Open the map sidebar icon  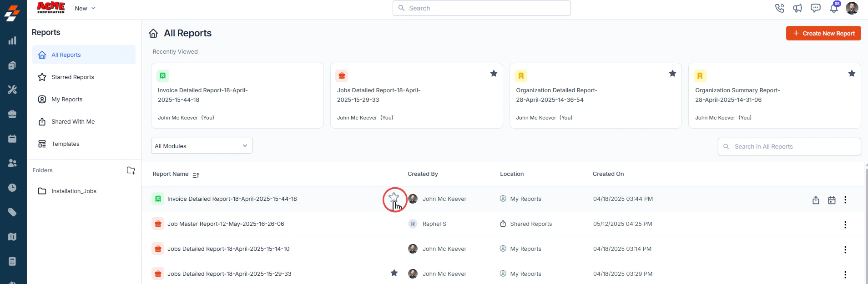[12, 237]
